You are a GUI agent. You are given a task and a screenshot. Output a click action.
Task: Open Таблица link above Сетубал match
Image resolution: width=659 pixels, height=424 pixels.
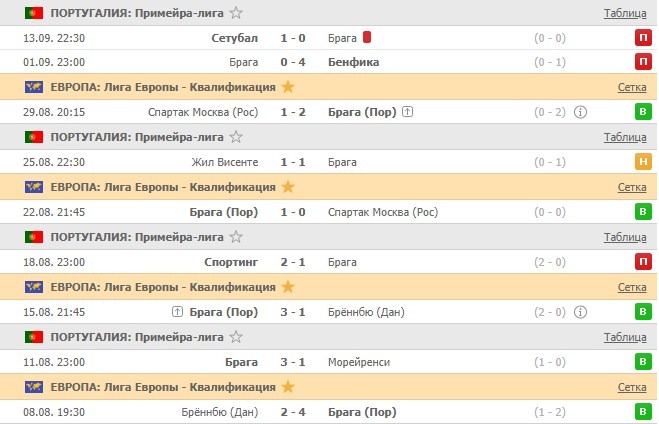point(625,13)
